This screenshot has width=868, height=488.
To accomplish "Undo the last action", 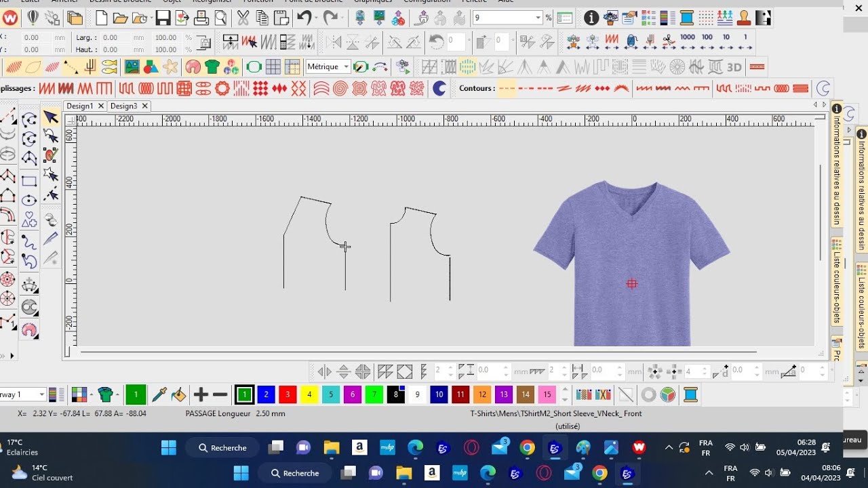I will [x=304, y=18].
